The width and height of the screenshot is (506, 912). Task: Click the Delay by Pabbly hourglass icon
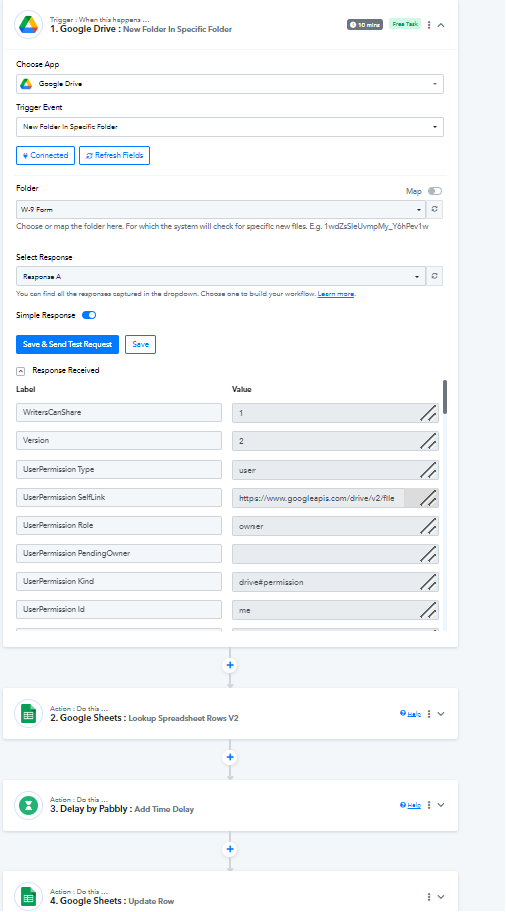28,805
